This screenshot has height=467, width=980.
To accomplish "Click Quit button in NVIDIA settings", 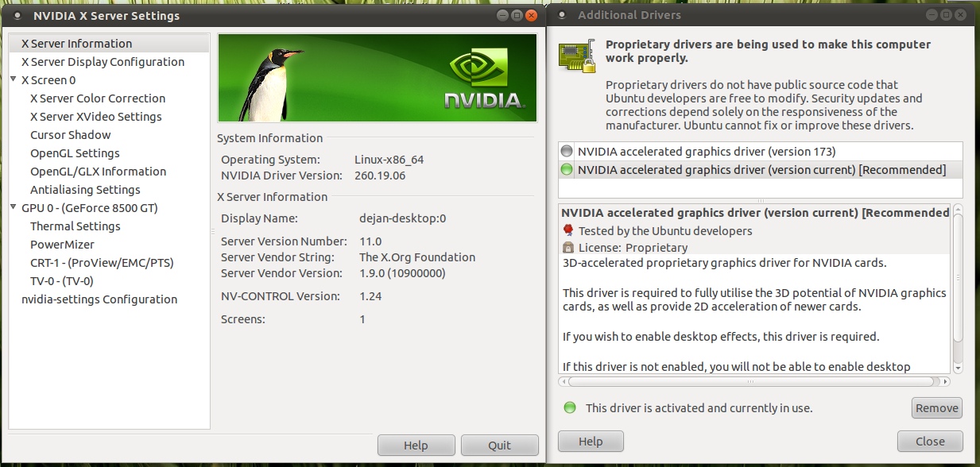I will tap(499, 446).
